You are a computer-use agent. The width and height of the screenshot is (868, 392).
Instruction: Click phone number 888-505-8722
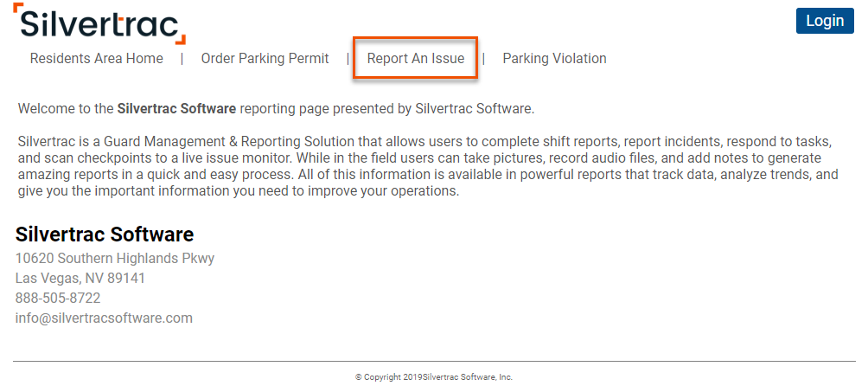pos(58,299)
